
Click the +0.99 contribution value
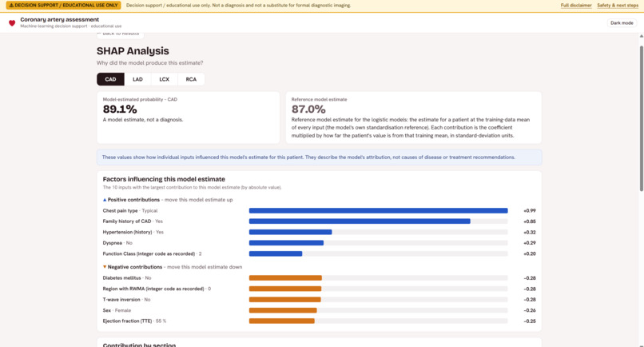(x=530, y=210)
